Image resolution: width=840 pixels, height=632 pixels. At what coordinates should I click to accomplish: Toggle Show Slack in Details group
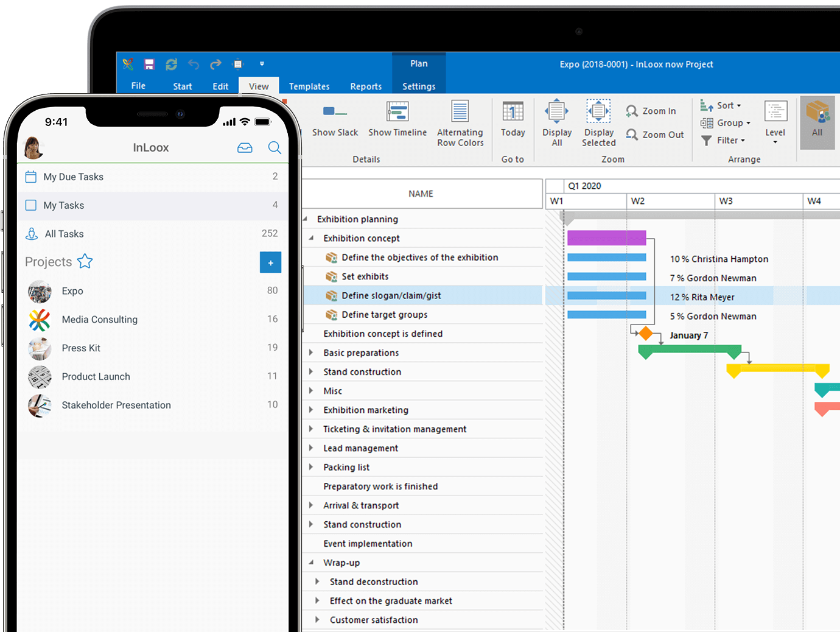pyautogui.click(x=335, y=120)
